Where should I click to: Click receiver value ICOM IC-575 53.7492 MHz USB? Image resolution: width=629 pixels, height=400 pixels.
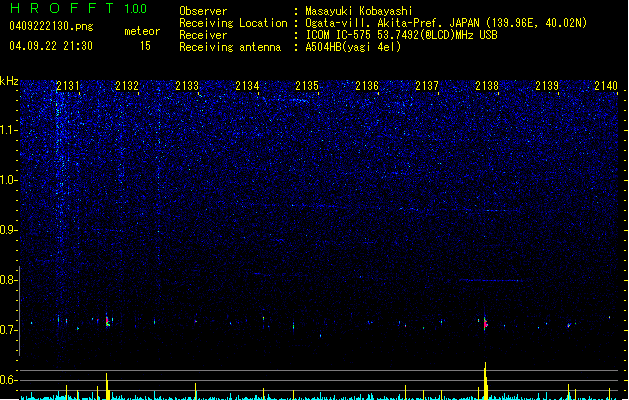[402, 35]
